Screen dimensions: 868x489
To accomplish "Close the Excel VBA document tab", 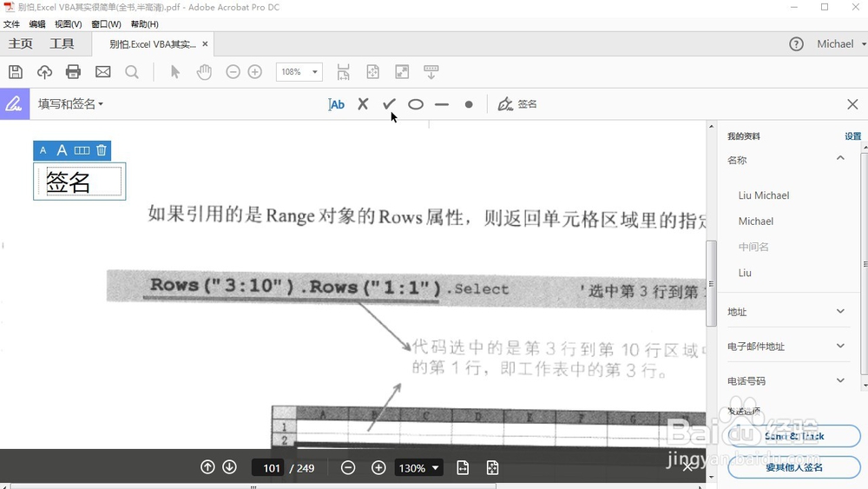I will point(205,43).
